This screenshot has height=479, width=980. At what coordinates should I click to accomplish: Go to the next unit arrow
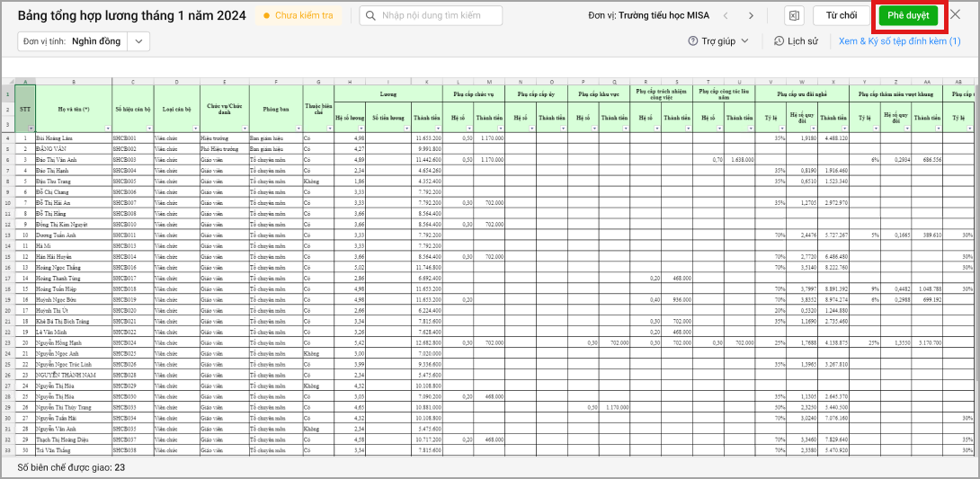click(752, 15)
